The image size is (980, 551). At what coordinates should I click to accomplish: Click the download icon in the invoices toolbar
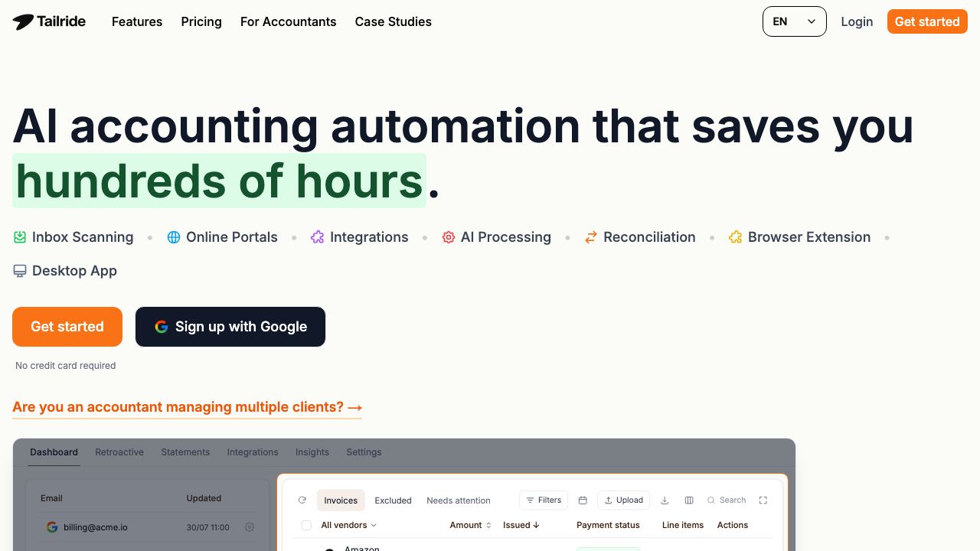(x=665, y=500)
